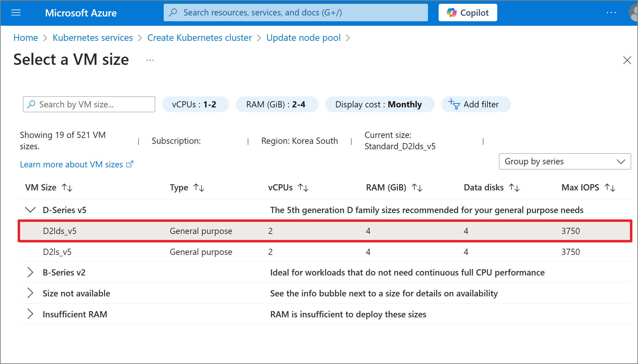Click B-Series v2 group label
The height and width of the screenshot is (364, 638).
[64, 273]
